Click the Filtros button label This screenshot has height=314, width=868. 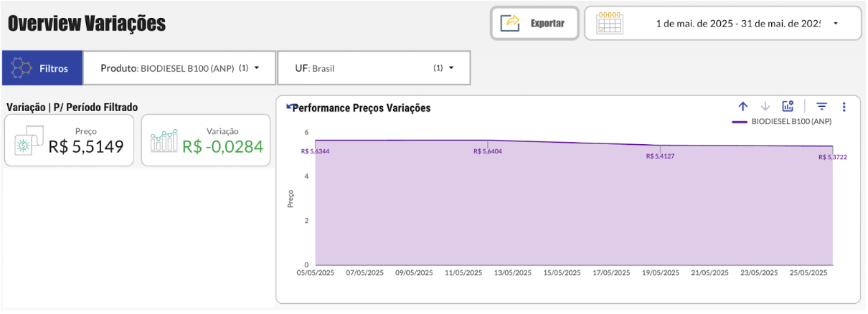coord(54,69)
